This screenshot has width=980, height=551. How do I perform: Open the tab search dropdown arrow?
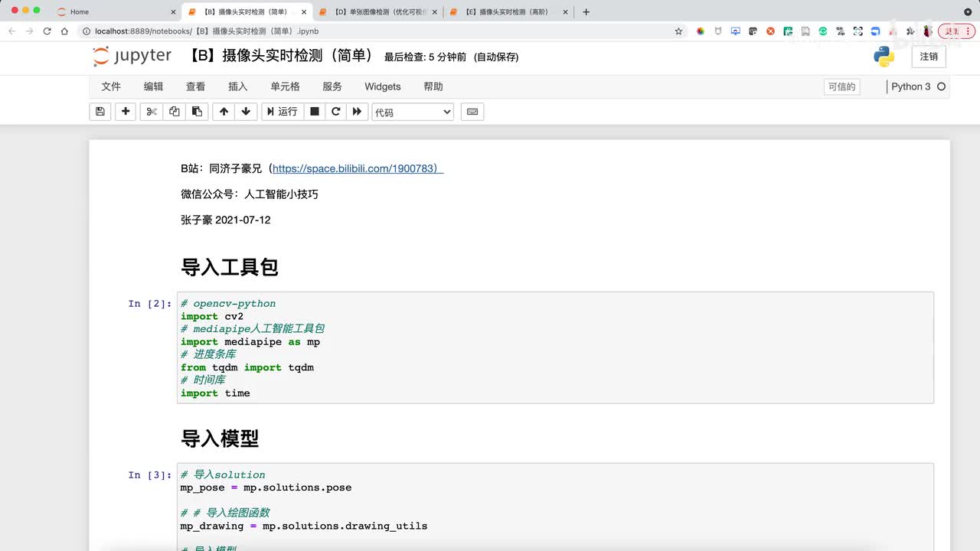click(968, 11)
